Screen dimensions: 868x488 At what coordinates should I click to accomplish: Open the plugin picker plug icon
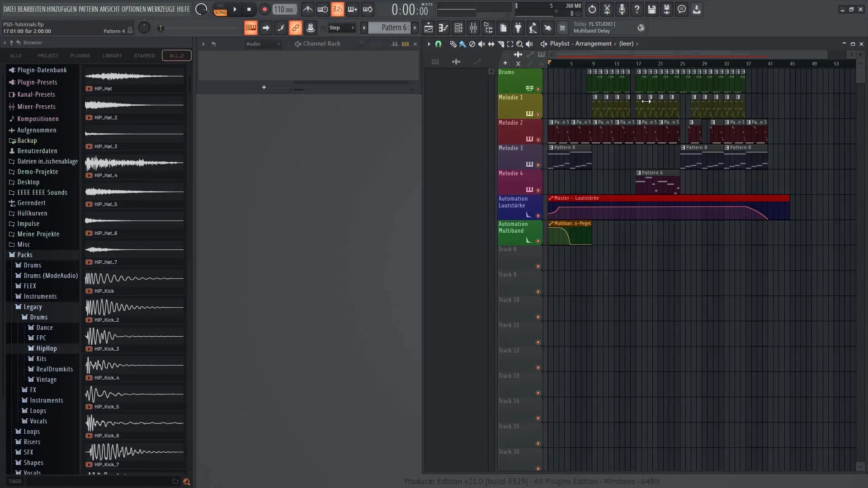pyautogui.click(x=518, y=28)
